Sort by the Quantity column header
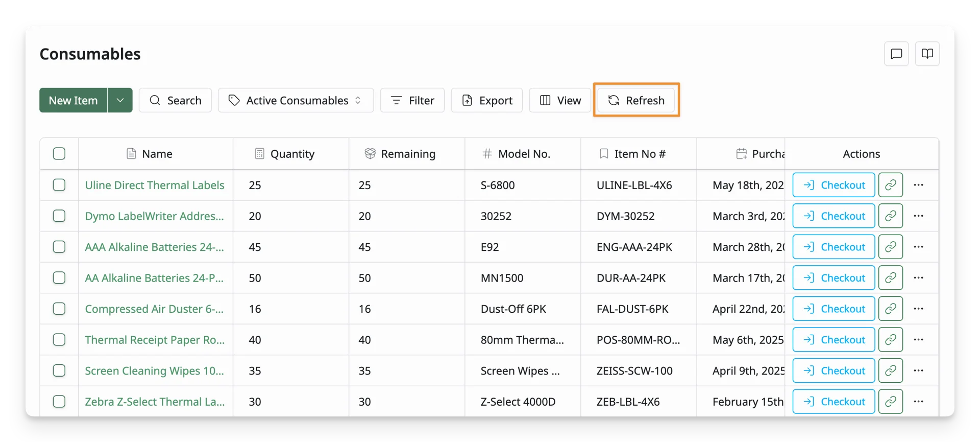This screenshot has height=442, width=980. [x=291, y=154]
